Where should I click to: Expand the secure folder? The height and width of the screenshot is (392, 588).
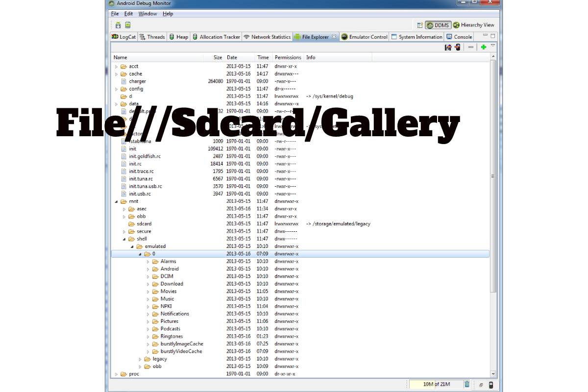point(124,231)
